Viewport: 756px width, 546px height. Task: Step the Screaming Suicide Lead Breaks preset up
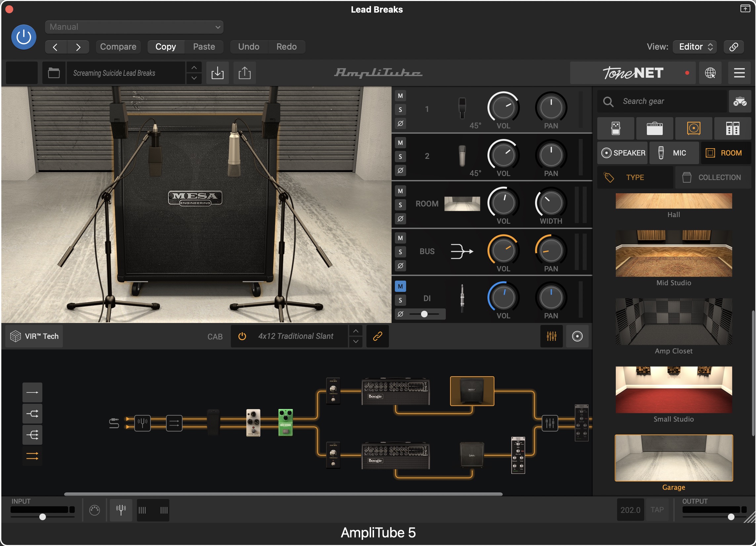coord(194,68)
